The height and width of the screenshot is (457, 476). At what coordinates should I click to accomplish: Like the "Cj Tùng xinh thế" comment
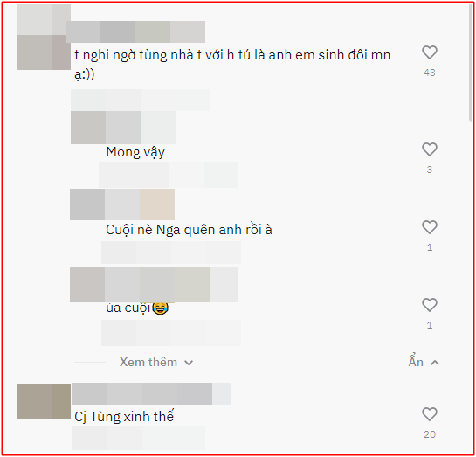[x=430, y=414]
